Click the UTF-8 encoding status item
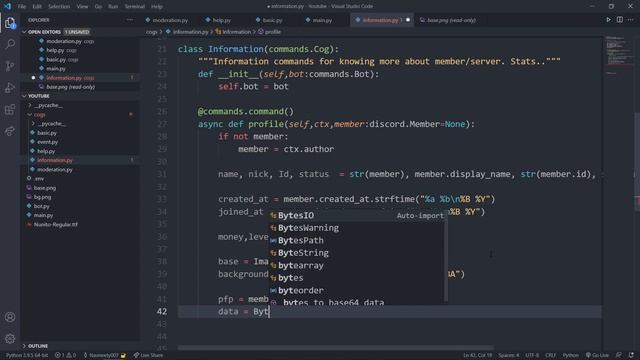The image size is (640, 360). [532, 356]
